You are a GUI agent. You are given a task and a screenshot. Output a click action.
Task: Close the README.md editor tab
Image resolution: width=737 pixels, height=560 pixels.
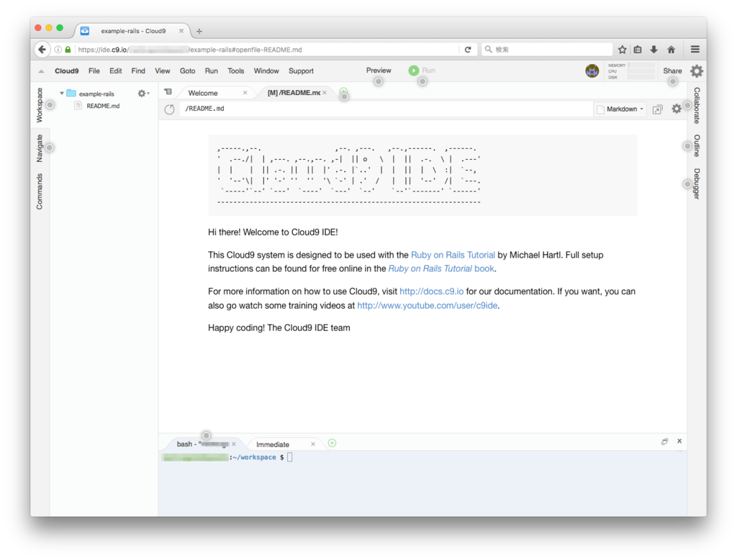[x=325, y=93]
